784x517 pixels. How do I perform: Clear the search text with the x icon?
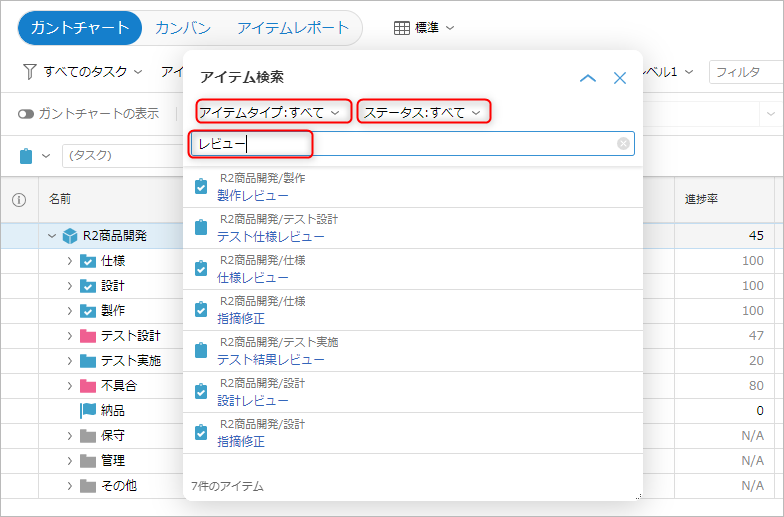click(623, 144)
